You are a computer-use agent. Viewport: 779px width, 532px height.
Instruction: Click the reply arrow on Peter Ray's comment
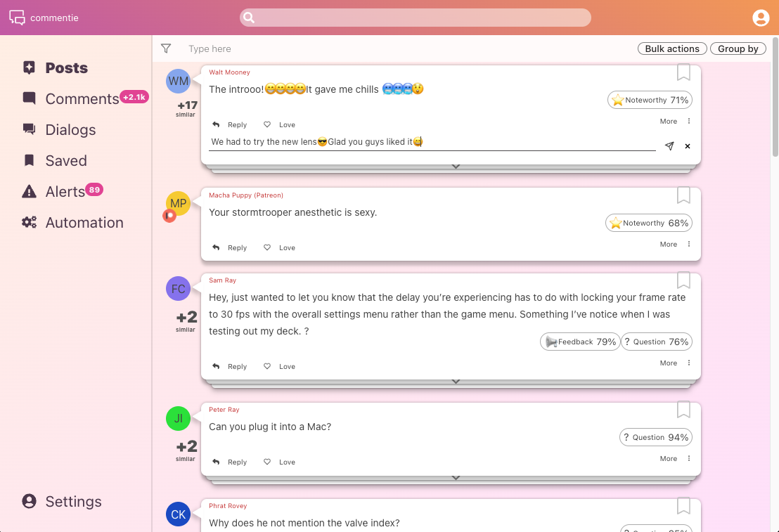216,462
